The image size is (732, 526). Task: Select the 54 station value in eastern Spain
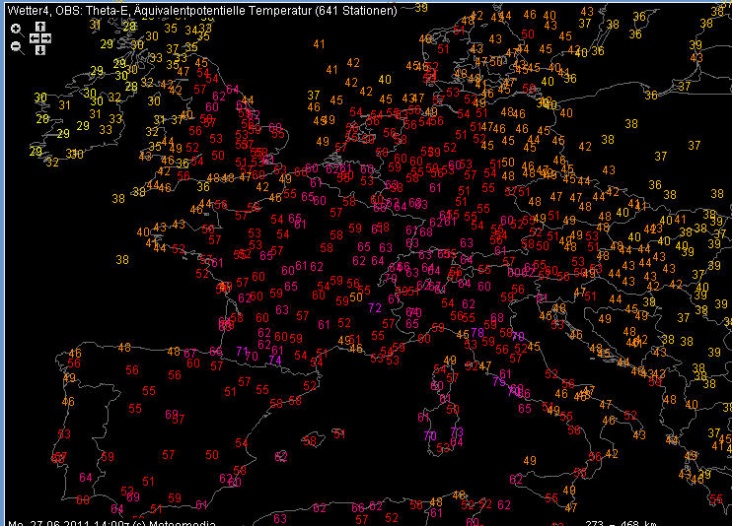click(241, 443)
